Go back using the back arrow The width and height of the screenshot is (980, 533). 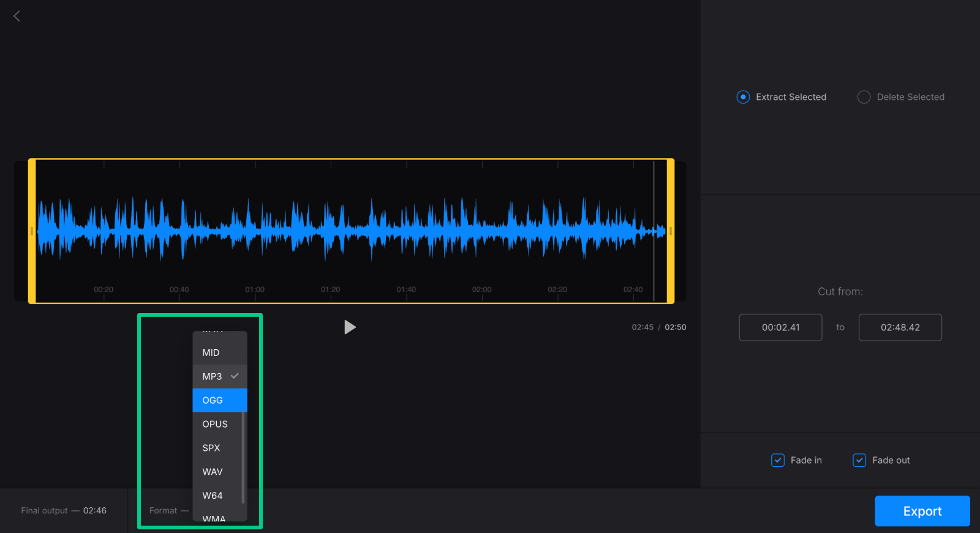[x=17, y=16]
